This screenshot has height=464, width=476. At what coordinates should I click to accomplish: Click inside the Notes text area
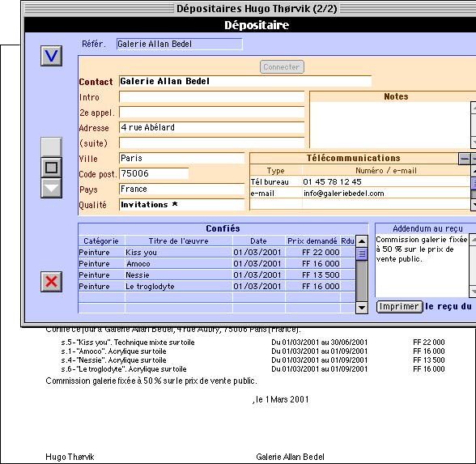390,125
